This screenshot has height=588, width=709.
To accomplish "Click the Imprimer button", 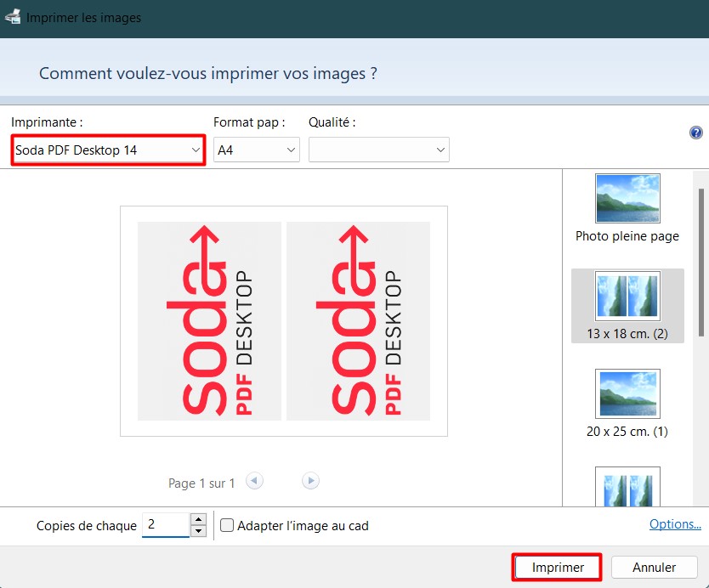I will (557, 568).
